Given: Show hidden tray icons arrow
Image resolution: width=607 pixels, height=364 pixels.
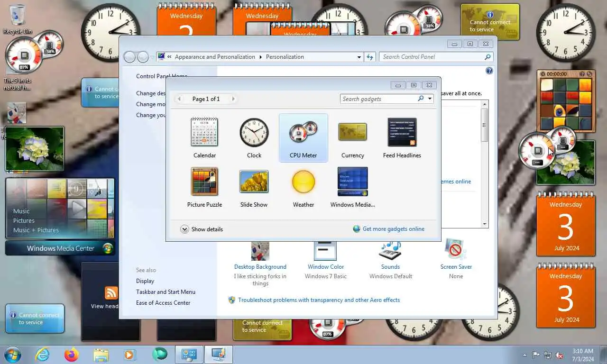Looking at the screenshot, I should tap(524, 355).
